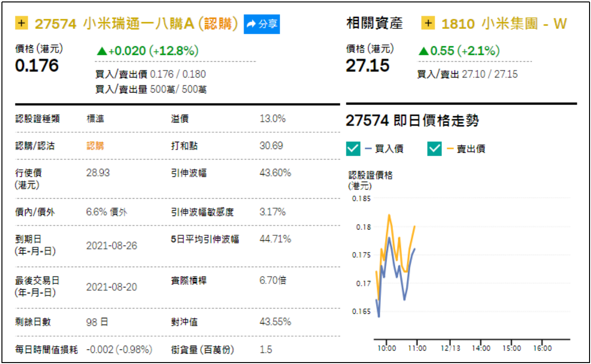The width and height of the screenshot is (591, 364).
Task: Click the 98 日 remaining days value
Action: pos(97,322)
